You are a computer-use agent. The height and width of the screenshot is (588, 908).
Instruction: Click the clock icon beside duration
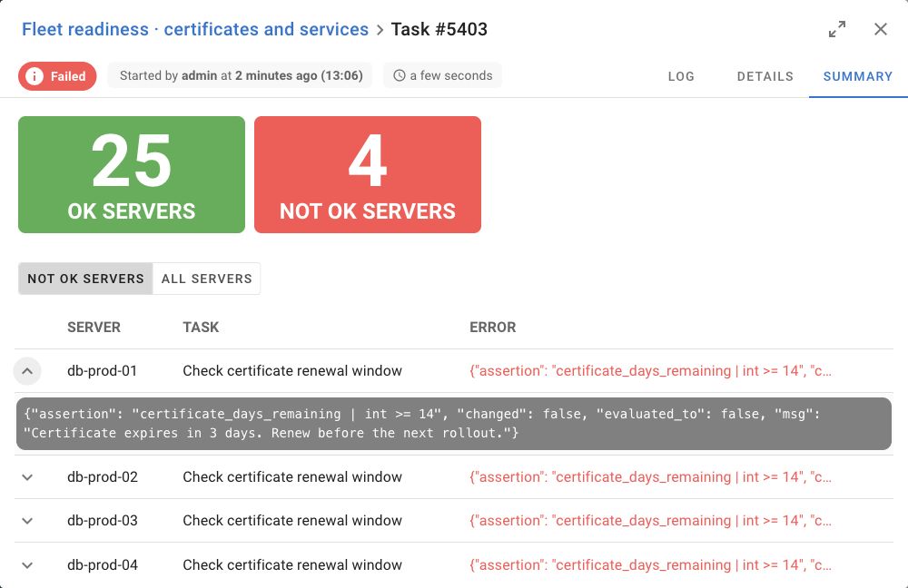point(399,75)
